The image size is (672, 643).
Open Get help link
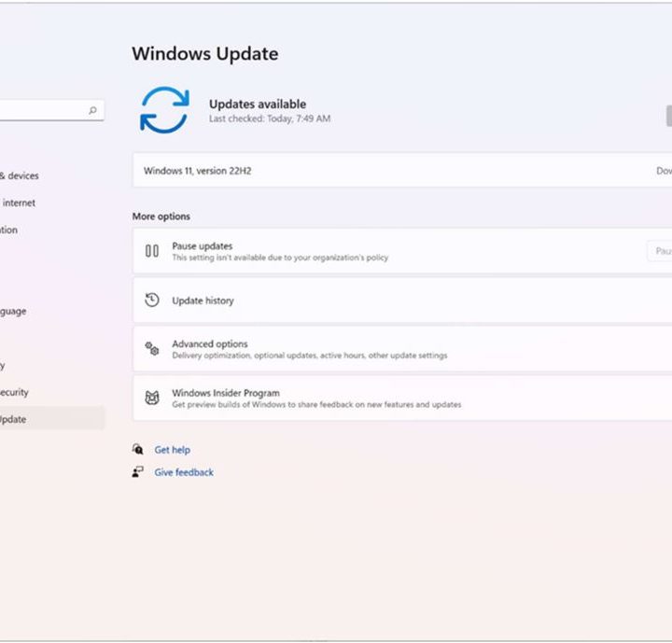(173, 450)
